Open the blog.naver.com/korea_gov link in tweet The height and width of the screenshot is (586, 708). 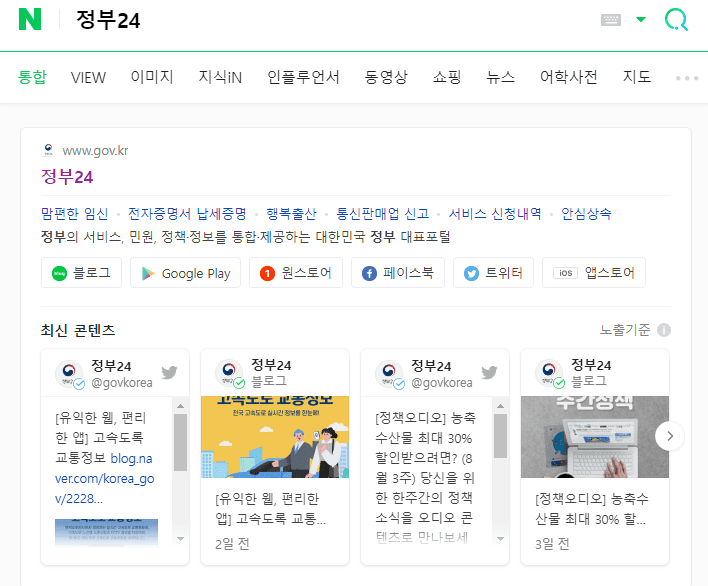pos(105,479)
